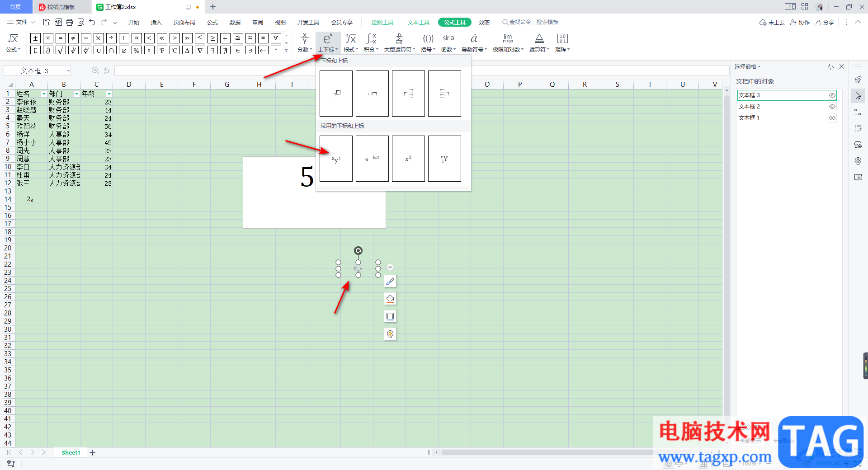868x470 pixels.
Task: Insert the plus-minus symbol
Action: [35, 38]
